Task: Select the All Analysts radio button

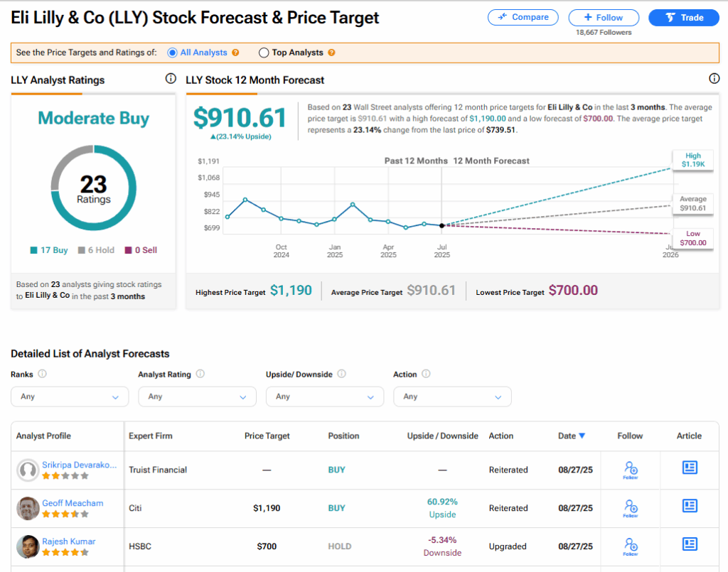Action: [x=172, y=53]
